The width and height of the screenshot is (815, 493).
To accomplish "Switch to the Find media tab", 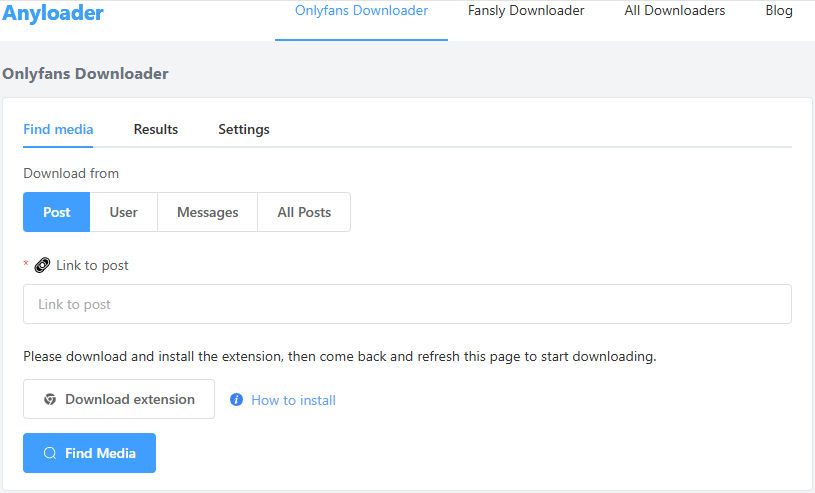I will click(58, 129).
